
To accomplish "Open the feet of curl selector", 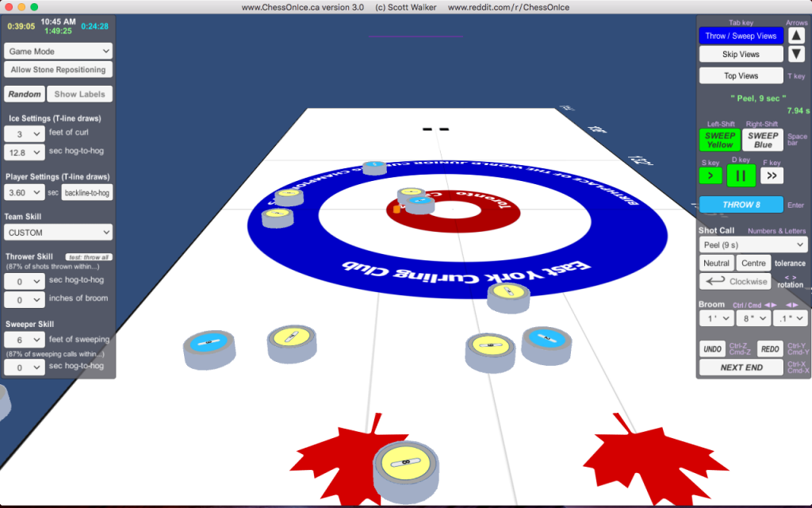I will [x=24, y=133].
